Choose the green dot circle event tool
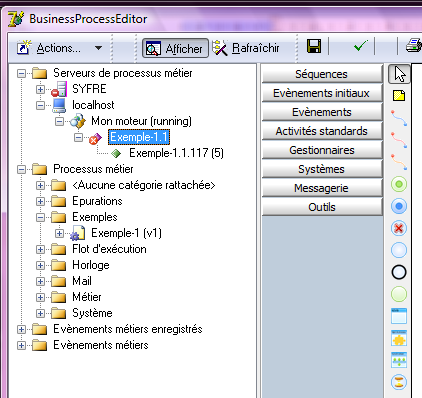This screenshot has width=422, height=398. pyautogui.click(x=399, y=184)
